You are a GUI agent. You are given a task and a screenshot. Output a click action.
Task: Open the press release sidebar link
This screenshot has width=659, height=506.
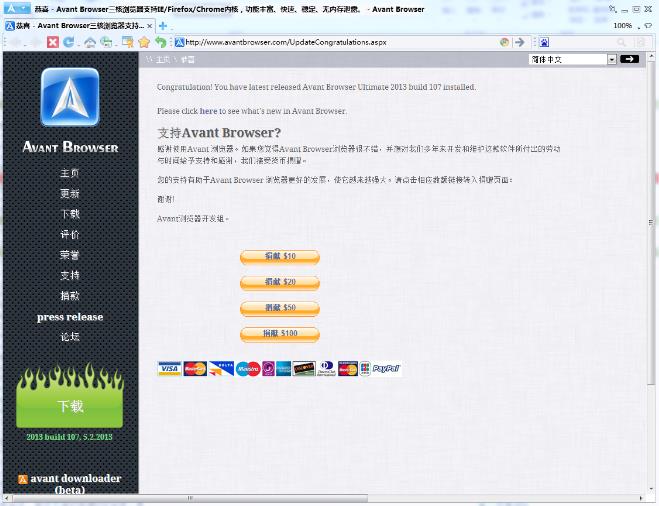(70, 317)
